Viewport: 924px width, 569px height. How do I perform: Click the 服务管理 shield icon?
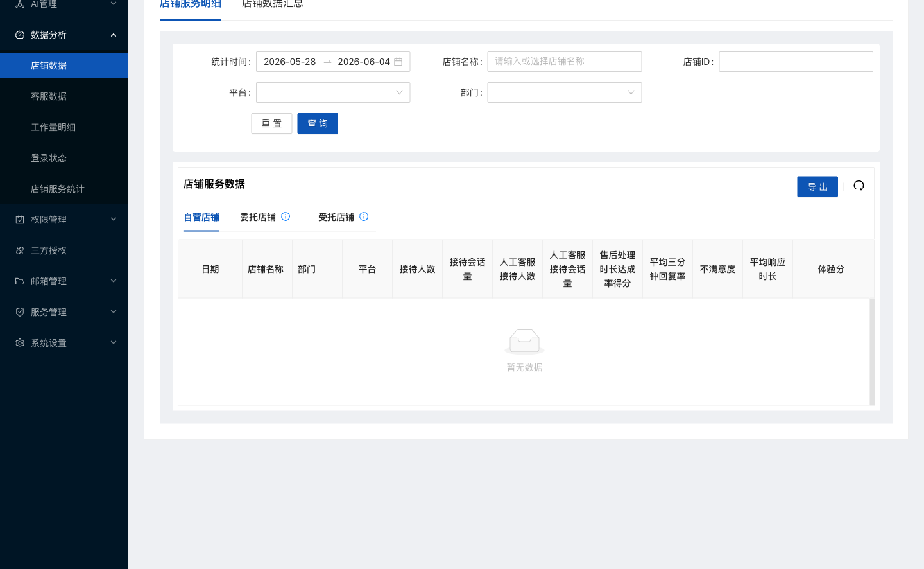(x=20, y=312)
